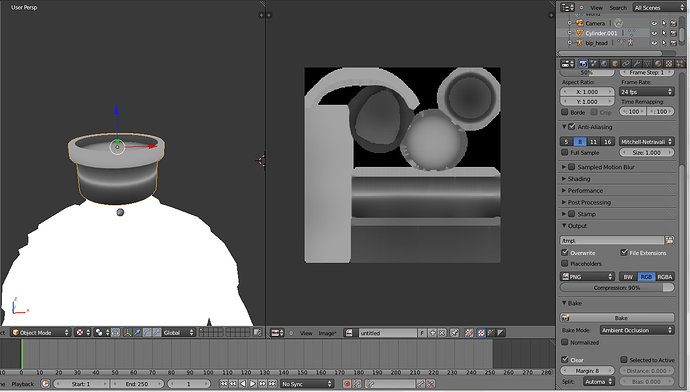The width and height of the screenshot is (690, 392).
Task: Open the Modifiers wrench icon
Action: 636,64
